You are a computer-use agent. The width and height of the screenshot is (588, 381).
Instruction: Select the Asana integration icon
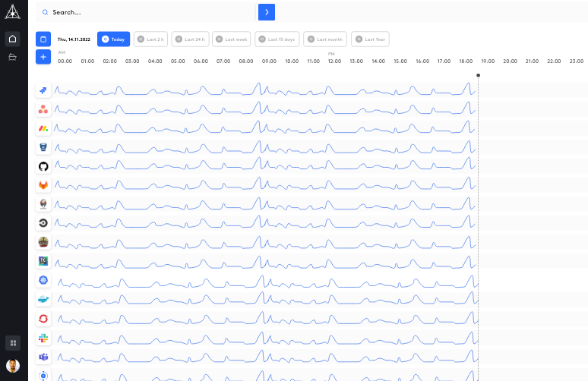43,109
